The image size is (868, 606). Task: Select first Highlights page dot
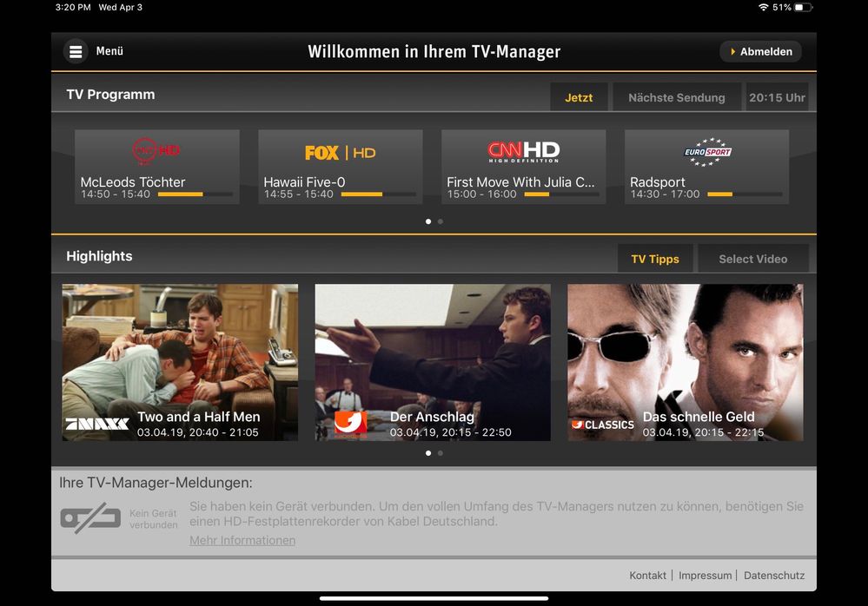427,453
